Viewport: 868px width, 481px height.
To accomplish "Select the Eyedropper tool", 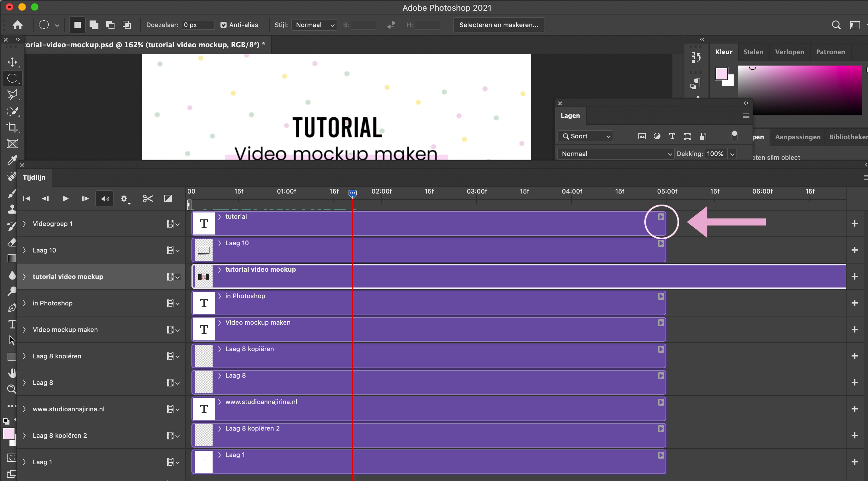I will [x=13, y=160].
